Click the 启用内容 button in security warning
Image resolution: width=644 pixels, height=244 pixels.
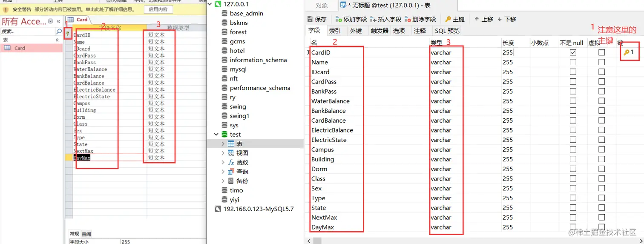coord(158,9)
